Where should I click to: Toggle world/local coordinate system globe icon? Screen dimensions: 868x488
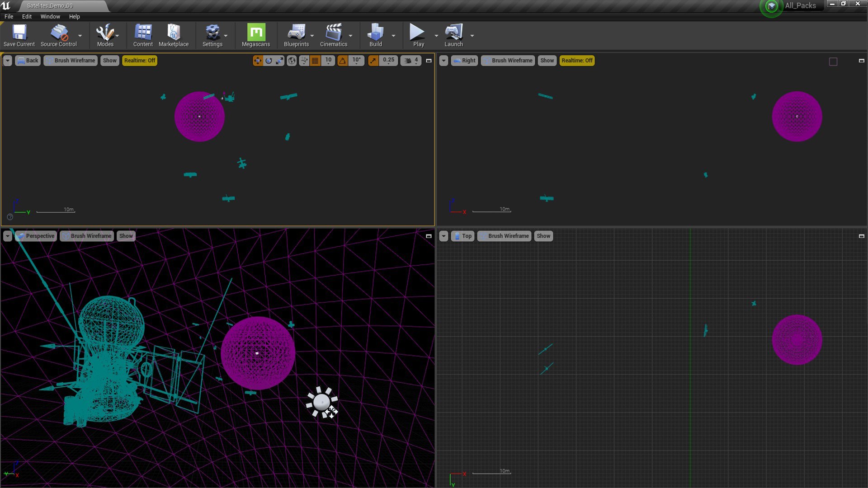click(292, 61)
